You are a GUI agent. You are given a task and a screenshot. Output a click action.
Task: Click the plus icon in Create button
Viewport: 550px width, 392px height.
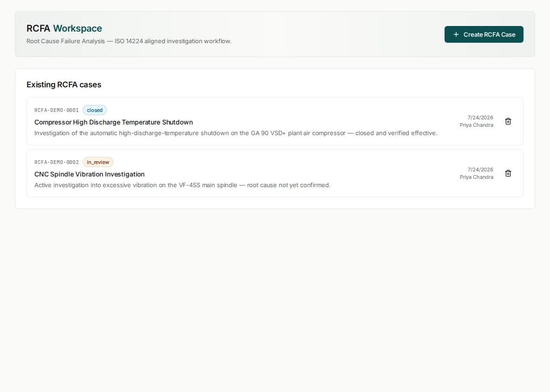tap(456, 34)
